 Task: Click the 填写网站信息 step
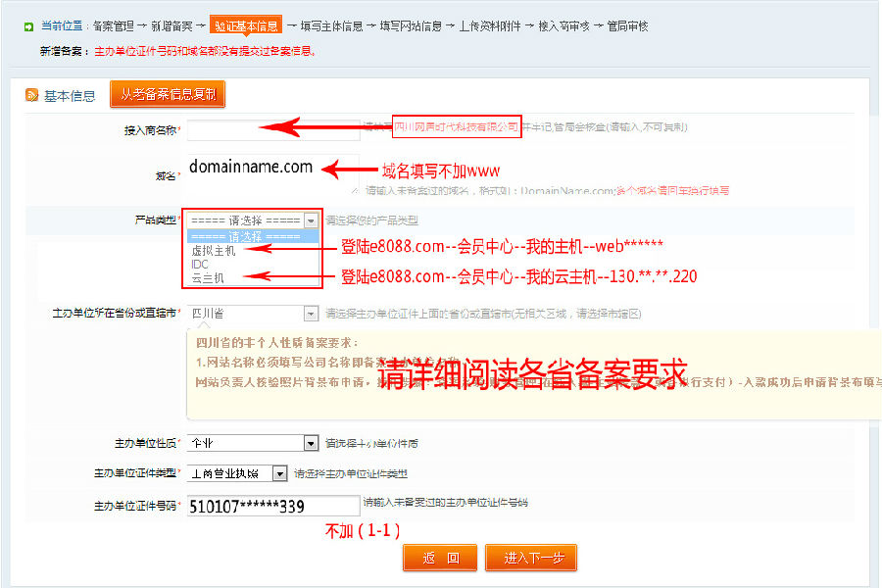411,26
